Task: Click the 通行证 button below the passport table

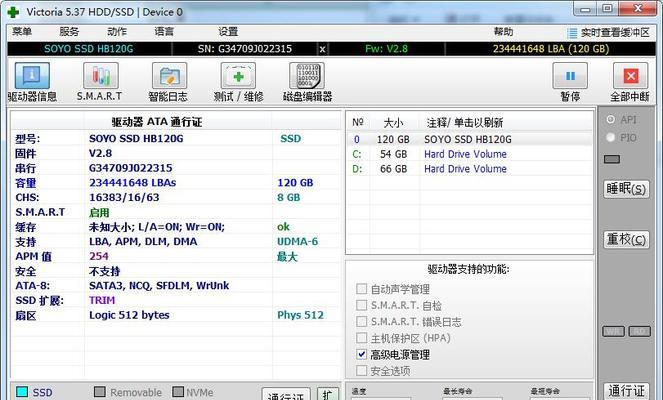Action: click(x=286, y=394)
